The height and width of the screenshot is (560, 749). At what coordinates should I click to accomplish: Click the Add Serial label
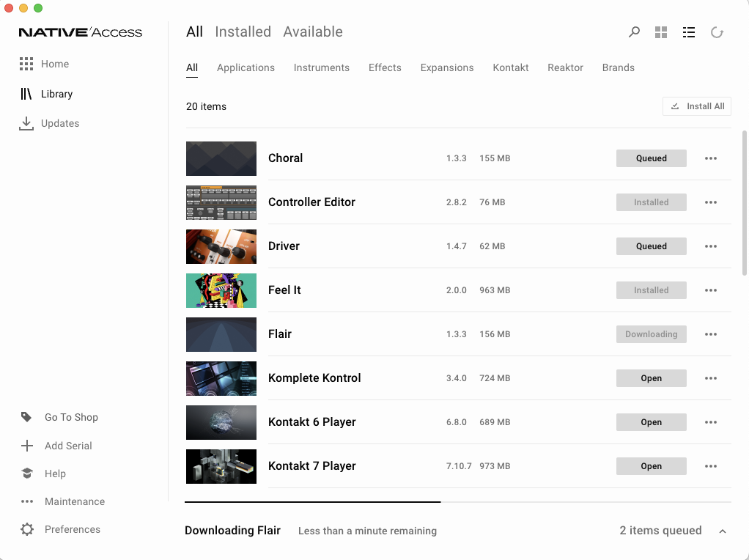[x=68, y=446]
